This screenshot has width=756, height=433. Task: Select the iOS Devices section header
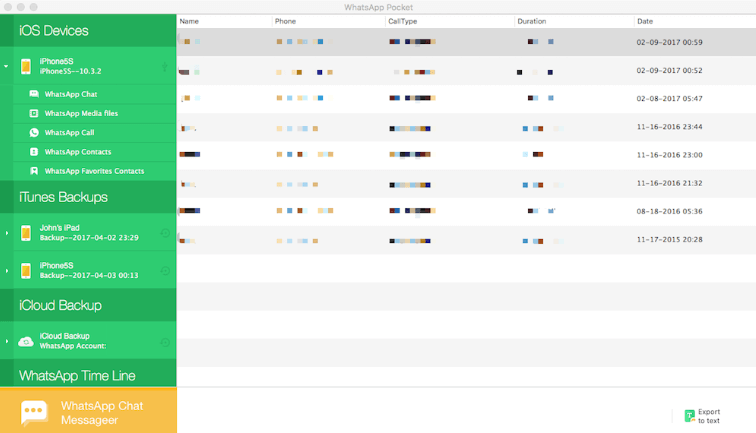coord(88,30)
